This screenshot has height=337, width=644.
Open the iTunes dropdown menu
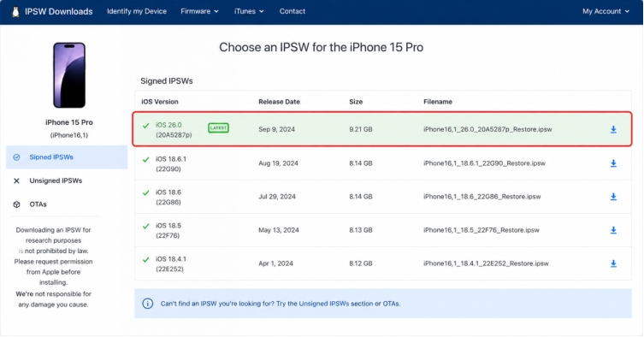point(249,11)
